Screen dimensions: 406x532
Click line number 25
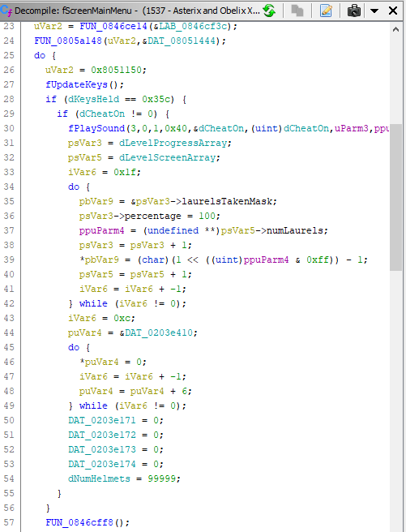(x=9, y=55)
